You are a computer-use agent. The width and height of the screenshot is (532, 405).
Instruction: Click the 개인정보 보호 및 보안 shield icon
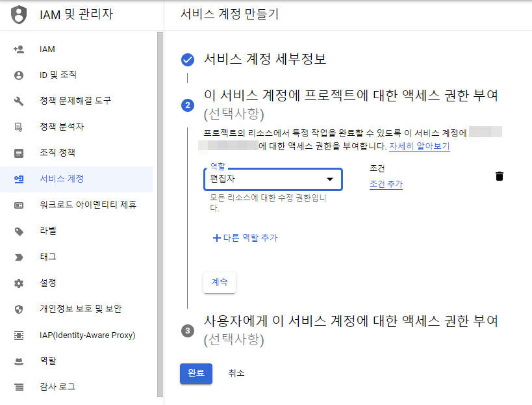[19, 309]
